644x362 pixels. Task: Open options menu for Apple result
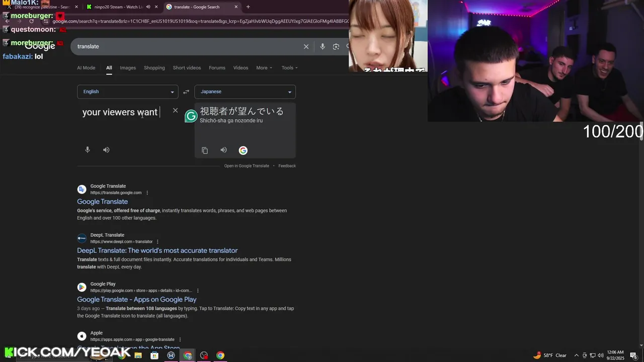pyautogui.click(x=180, y=339)
